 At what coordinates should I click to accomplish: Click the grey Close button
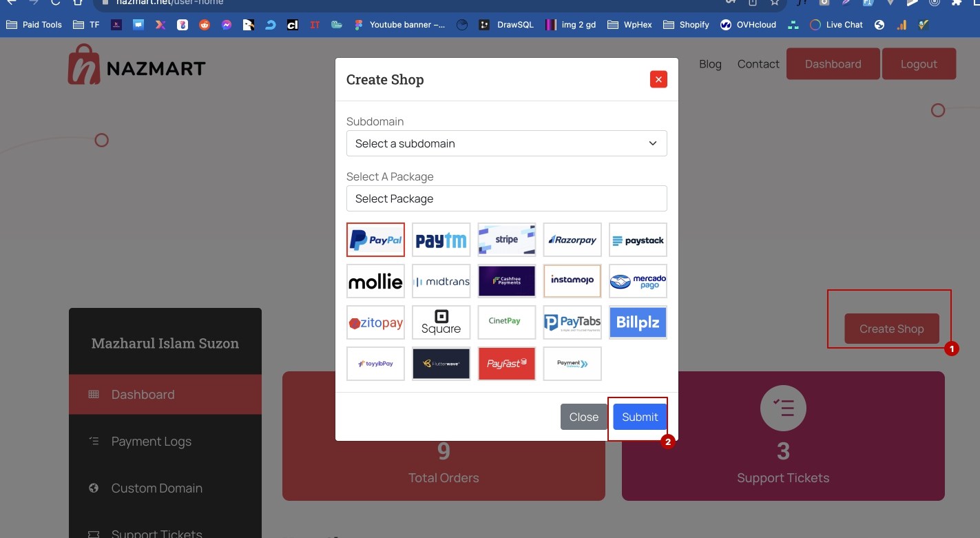[583, 417]
